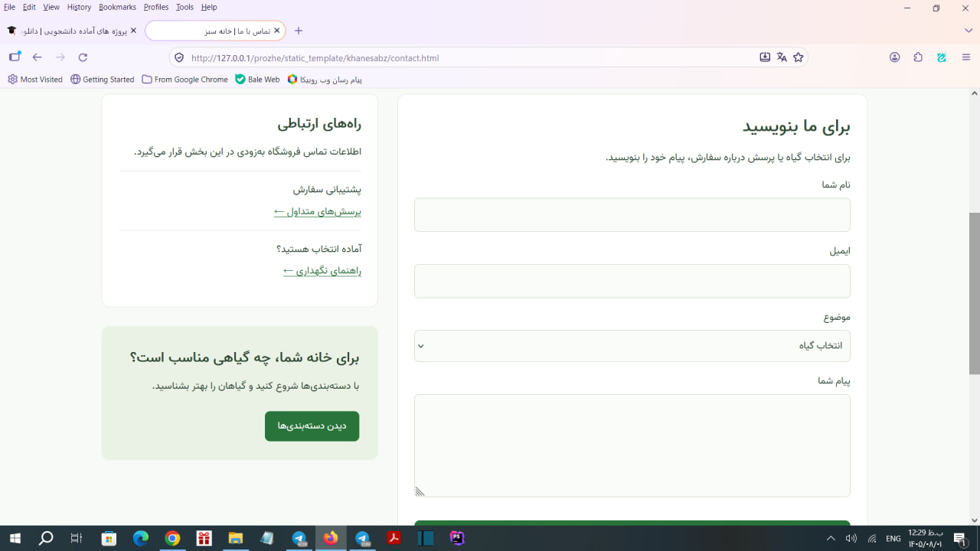Open the translate page icon
The height and width of the screenshot is (551, 980).
782,57
